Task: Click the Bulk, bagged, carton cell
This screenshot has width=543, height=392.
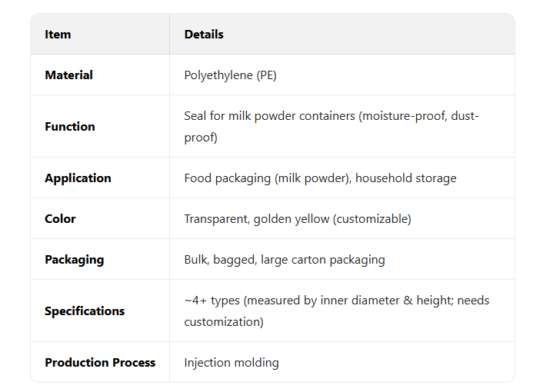Action: pos(284,259)
